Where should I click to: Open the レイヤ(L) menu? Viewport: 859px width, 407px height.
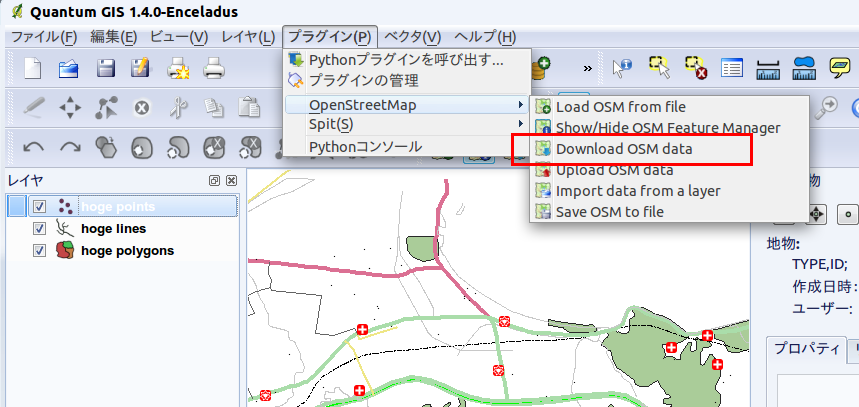(x=248, y=37)
